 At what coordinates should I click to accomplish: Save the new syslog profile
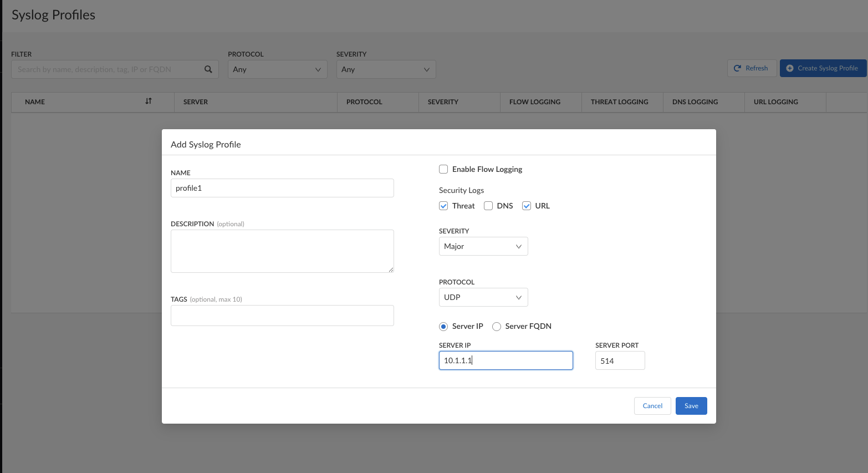click(691, 406)
